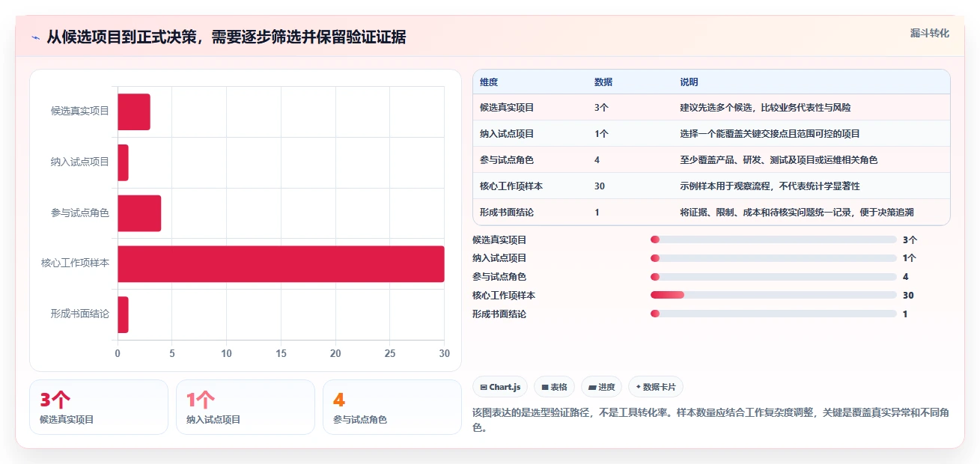Select the 数据卡片 tag chip
This screenshot has width=980, height=464.
click(656, 387)
